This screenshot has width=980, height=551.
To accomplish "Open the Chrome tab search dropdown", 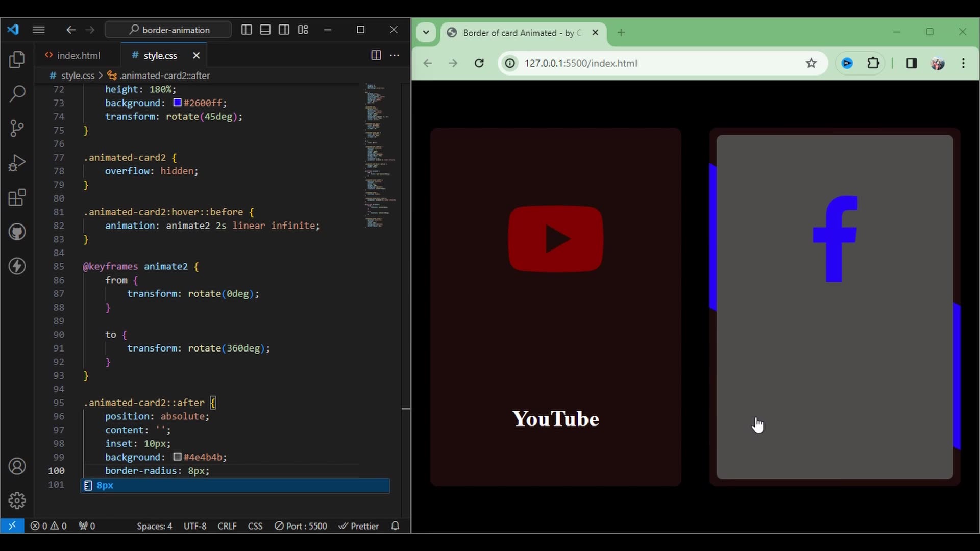I will [426, 33].
